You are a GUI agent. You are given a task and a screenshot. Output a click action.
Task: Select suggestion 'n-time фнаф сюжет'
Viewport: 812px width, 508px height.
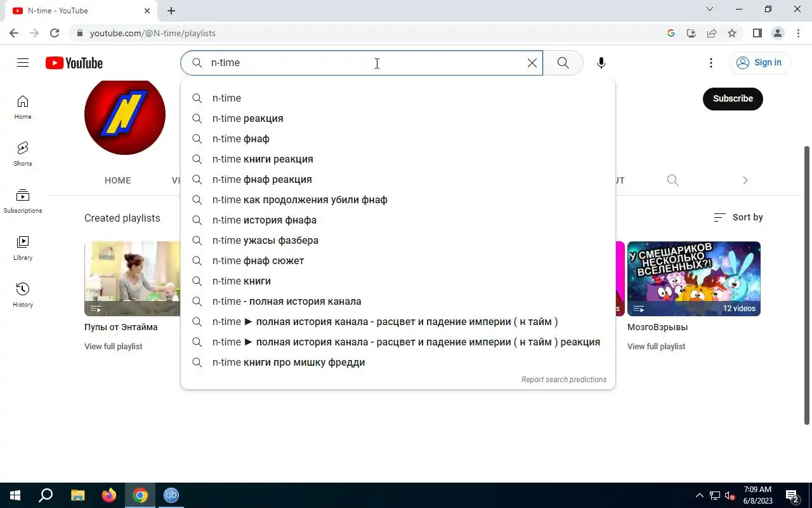click(398, 260)
